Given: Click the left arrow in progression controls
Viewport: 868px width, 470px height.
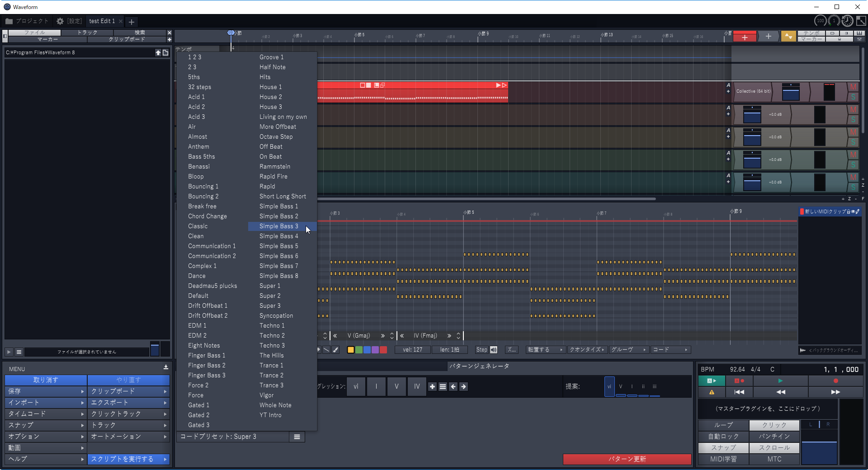Looking at the screenshot, I should tap(453, 387).
